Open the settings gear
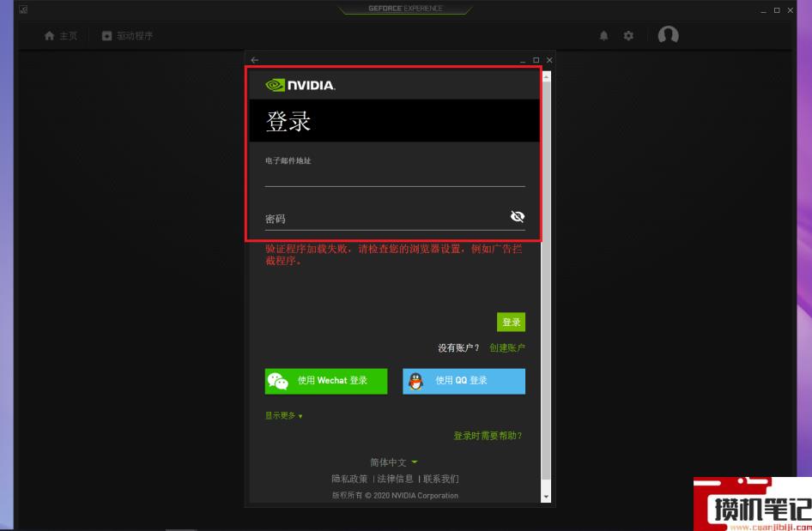The width and height of the screenshot is (812, 531). point(628,36)
